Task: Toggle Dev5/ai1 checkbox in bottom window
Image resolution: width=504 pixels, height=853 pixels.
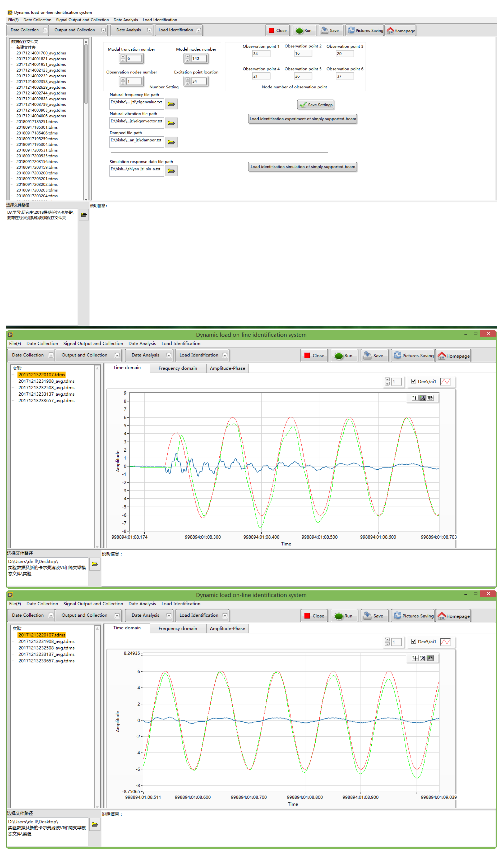Action: (x=413, y=641)
